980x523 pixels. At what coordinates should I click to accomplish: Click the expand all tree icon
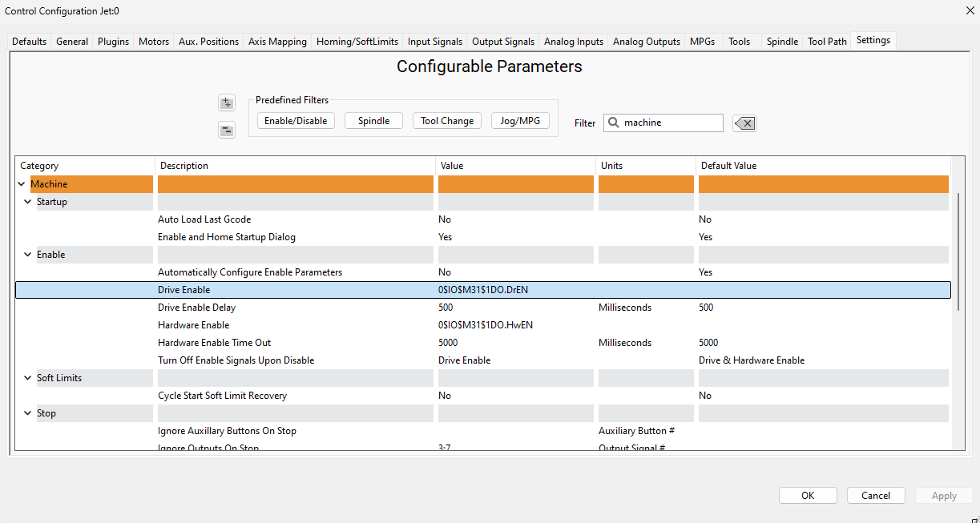tap(227, 103)
